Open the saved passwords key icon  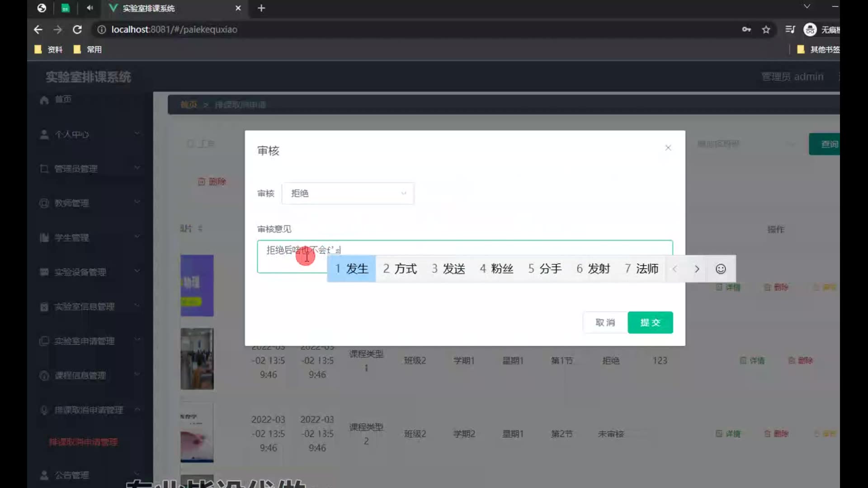pyautogui.click(x=746, y=30)
